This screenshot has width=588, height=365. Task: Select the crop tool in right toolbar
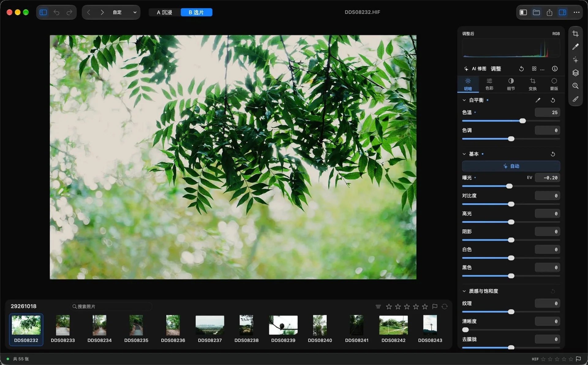pos(575,34)
